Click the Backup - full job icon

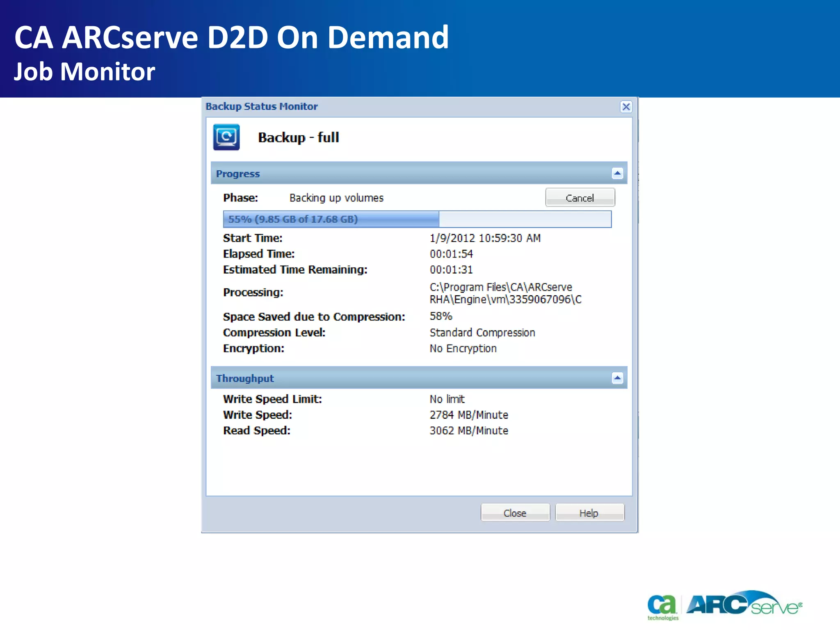[226, 137]
